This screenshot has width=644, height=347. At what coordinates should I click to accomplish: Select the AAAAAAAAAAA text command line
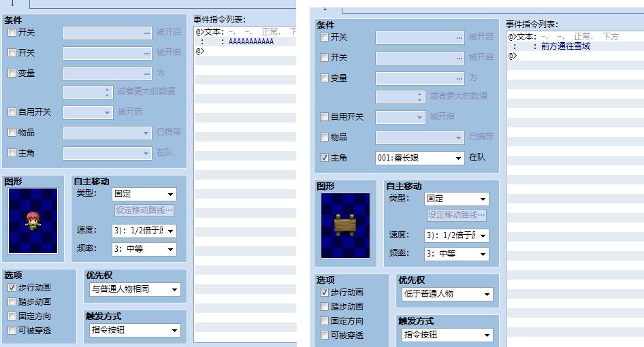[x=245, y=42]
